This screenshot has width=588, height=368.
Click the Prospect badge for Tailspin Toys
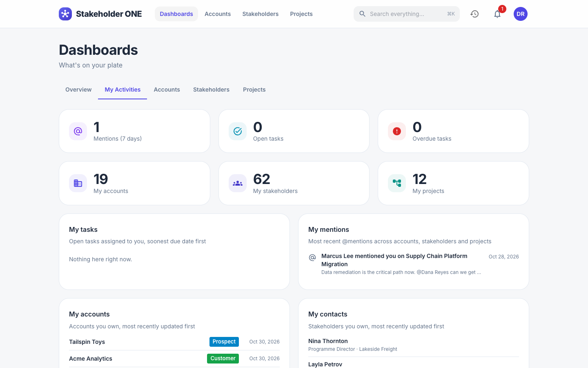(x=224, y=342)
